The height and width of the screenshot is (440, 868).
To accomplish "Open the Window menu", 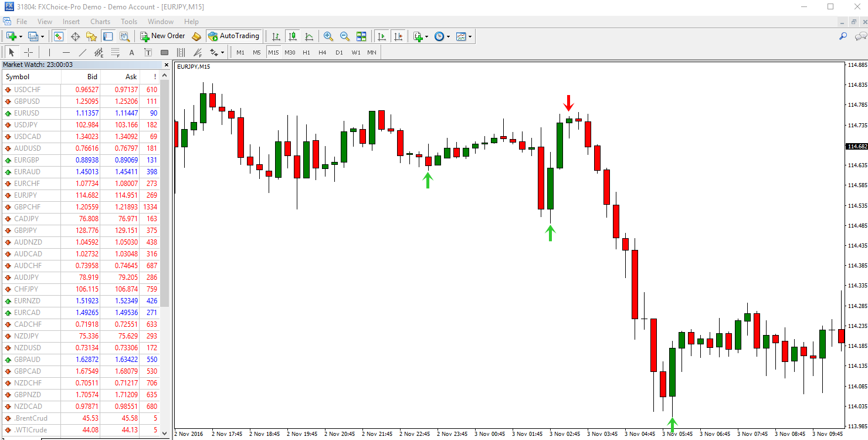I will tap(161, 22).
